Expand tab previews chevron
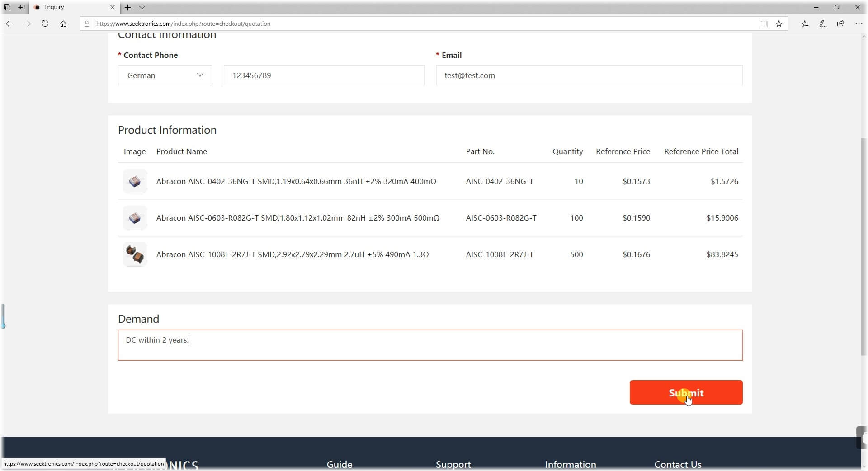This screenshot has width=868, height=471. [142, 7]
